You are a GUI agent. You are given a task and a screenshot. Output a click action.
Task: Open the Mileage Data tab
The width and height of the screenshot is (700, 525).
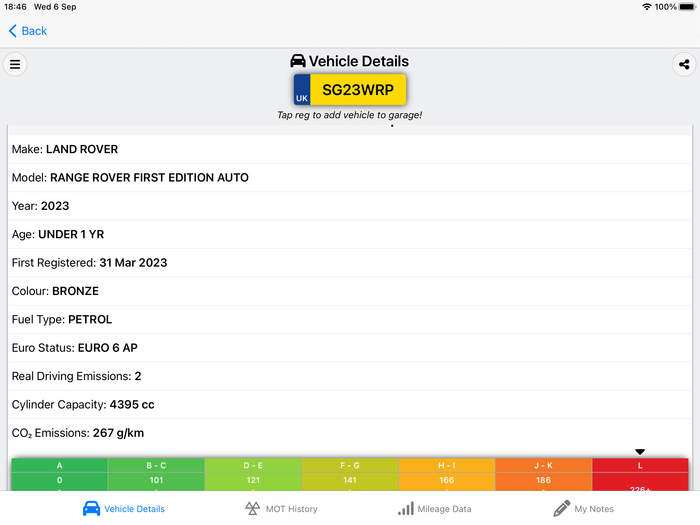point(434,508)
